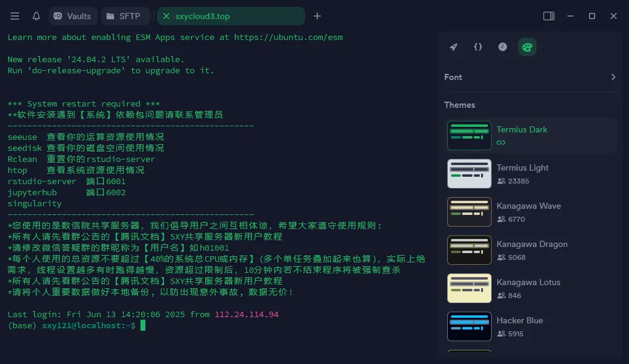Click the terminal prompt cursor

point(143,325)
